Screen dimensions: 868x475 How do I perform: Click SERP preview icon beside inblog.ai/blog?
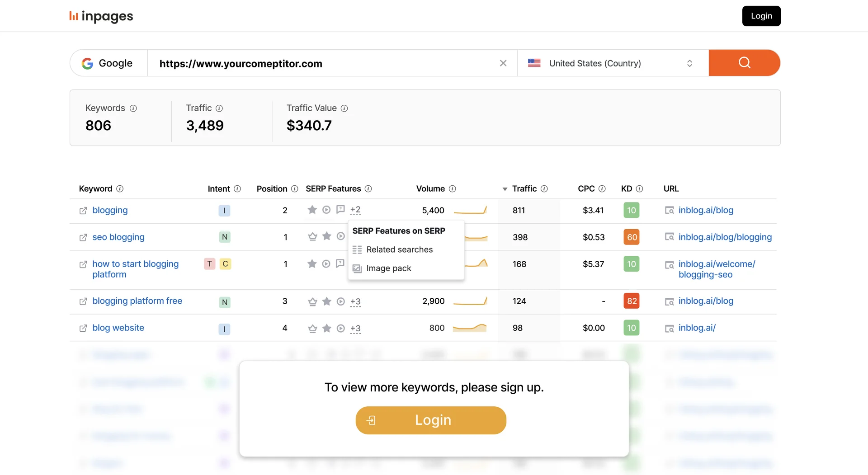669,210
